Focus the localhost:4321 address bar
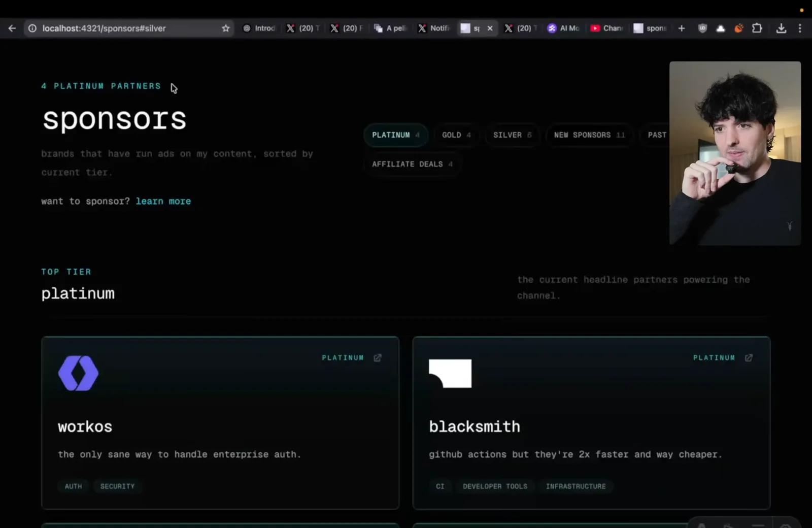 129,28
